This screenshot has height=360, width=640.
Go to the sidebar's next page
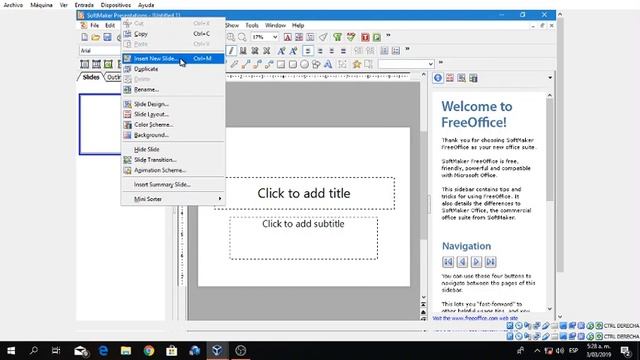tap(476, 262)
